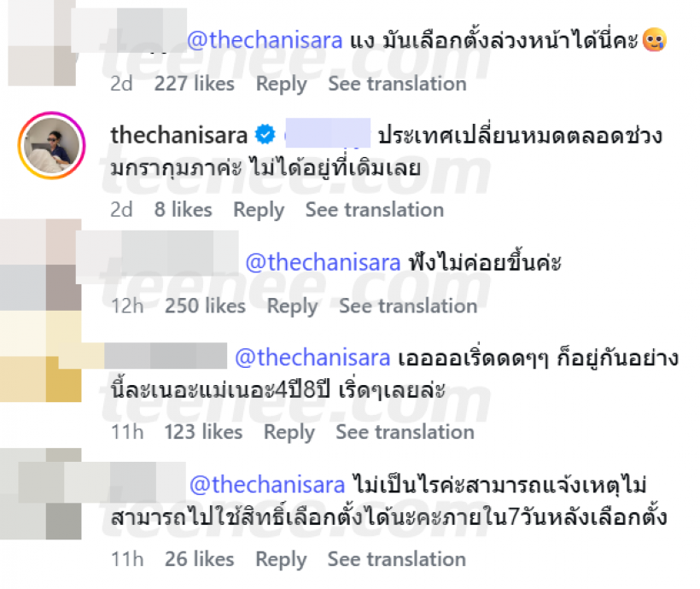Reply to the comment with 123 likes
Viewport: 700px width, 589px height.
pos(289,432)
